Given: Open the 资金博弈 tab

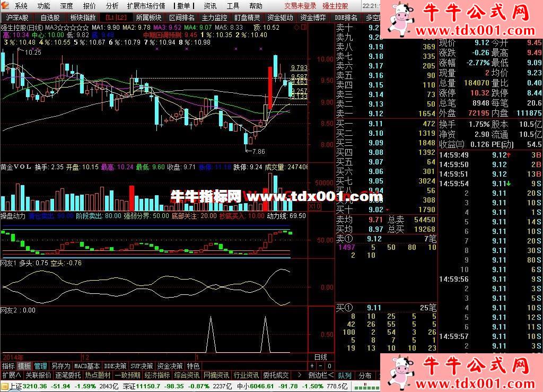Looking at the screenshot, I should [x=313, y=18].
